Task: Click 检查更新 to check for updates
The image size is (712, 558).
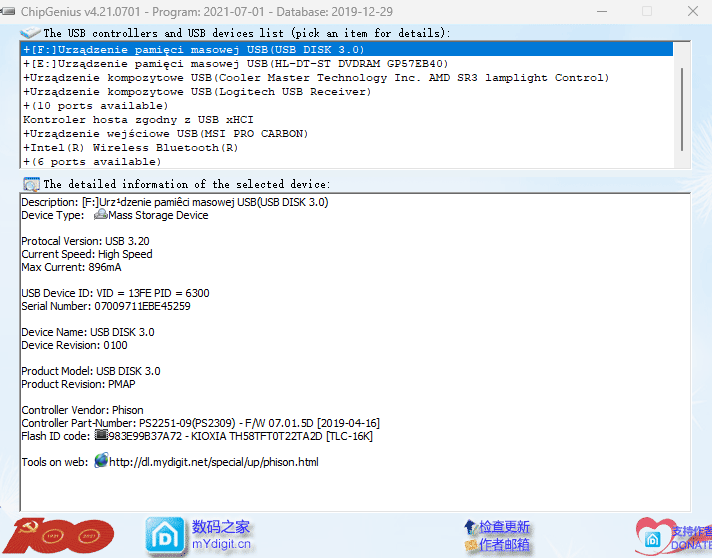Action: [x=504, y=527]
